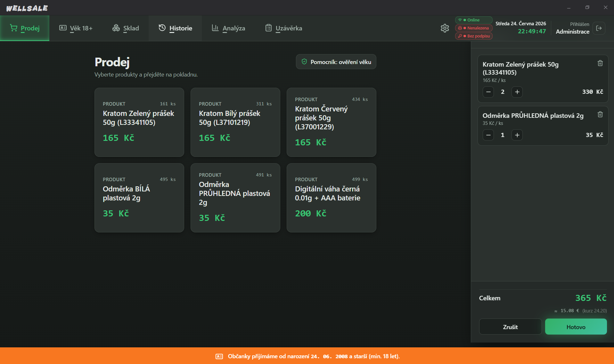Image resolution: width=614 pixels, height=364 pixels.
Task: Click the boxes icon of Sklad
Action: click(116, 28)
